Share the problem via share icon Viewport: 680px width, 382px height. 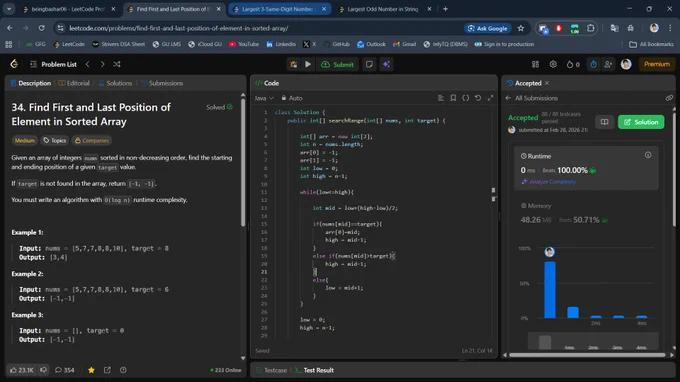point(107,370)
